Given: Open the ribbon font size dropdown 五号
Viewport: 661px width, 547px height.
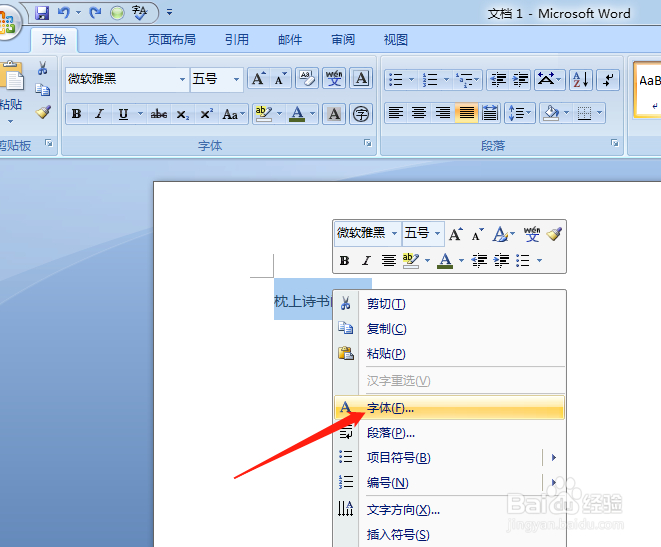Looking at the screenshot, I should click(x=236, y=79).
